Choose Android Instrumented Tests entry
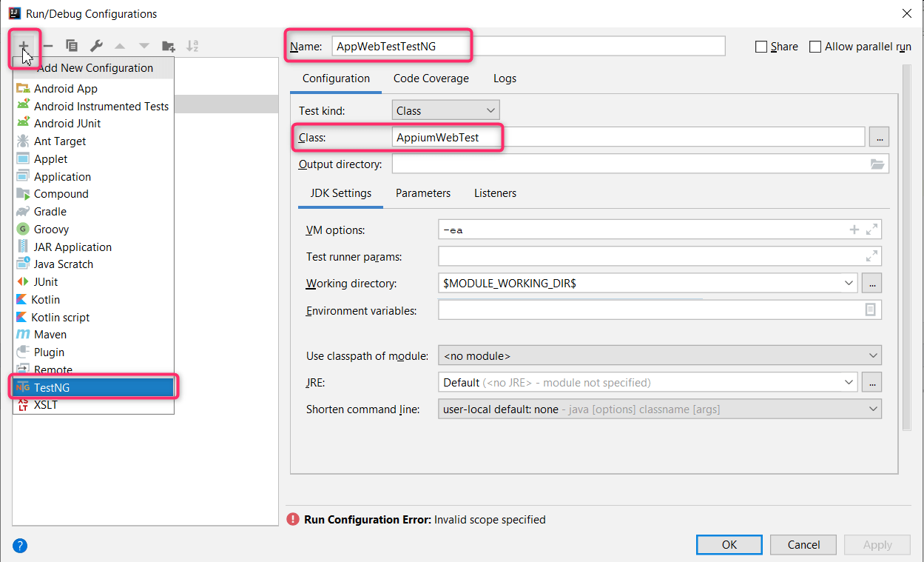The width and height of the screenshot is (924, 562). point(93,106)
